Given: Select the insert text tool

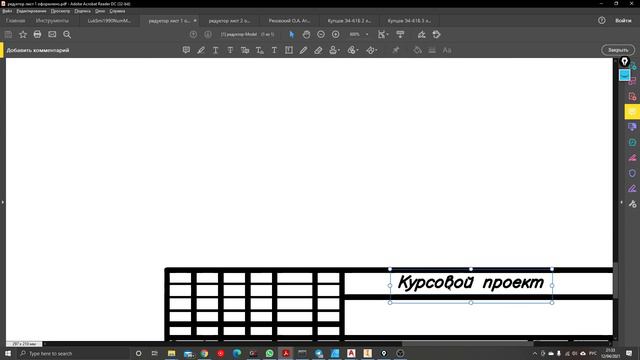Looking at the screenshot, I should click(x=260, y=50).
